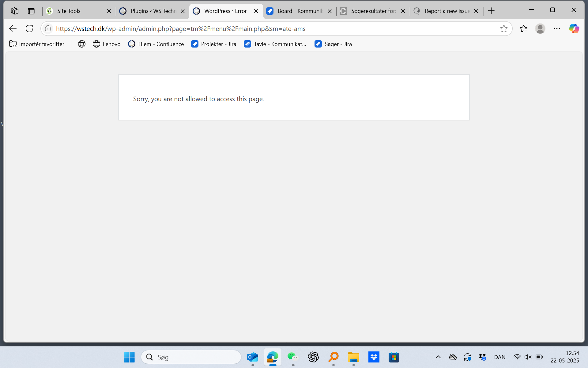
Task: Open Dropbox from the taskbar
Action: pyautogui.click(x=374, y=357)
